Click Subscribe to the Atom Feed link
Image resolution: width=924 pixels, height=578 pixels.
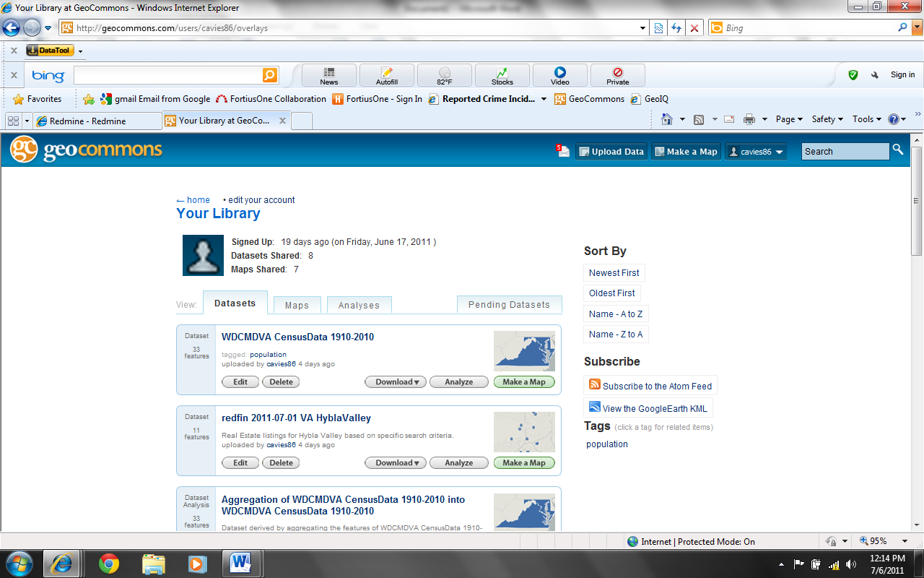click(x=656, y=386)
